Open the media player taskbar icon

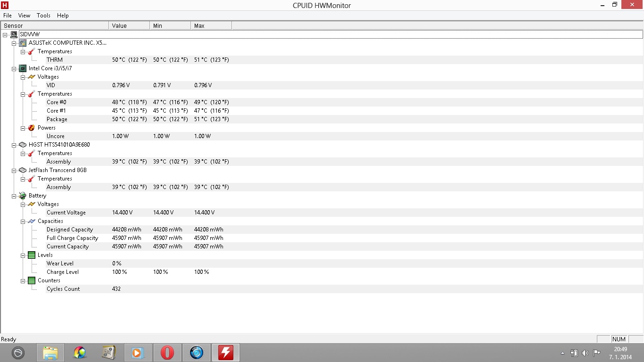click(x=138, y=353)
